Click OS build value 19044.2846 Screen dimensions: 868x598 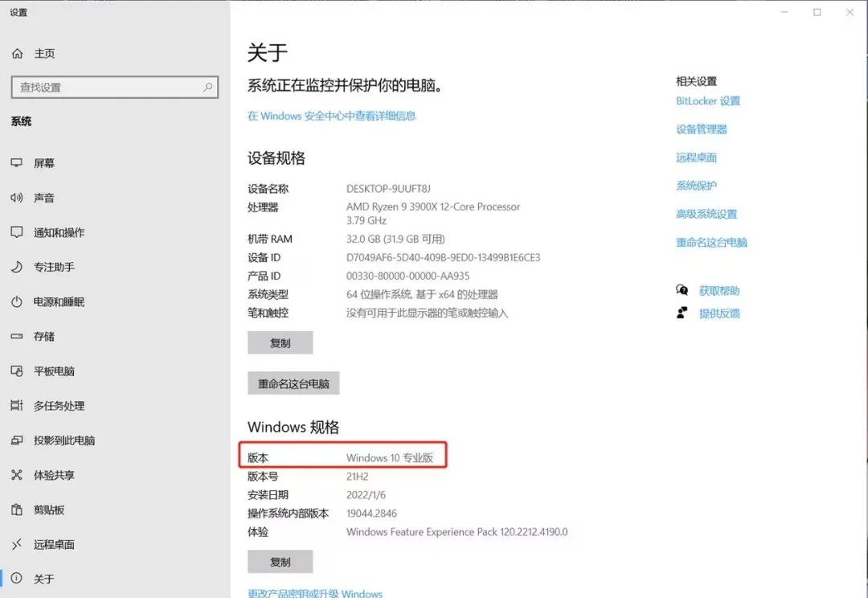point(371,514)
